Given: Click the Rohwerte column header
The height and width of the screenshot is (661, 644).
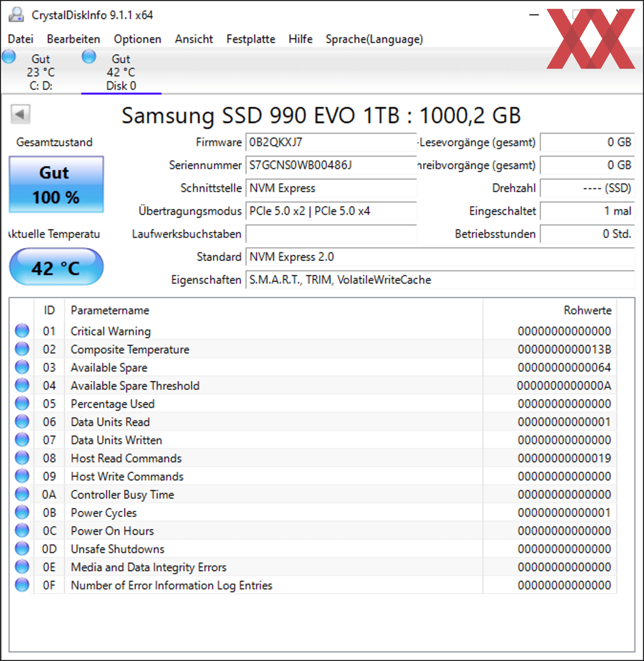Looking at the screenshot, I should coord(550,310).
